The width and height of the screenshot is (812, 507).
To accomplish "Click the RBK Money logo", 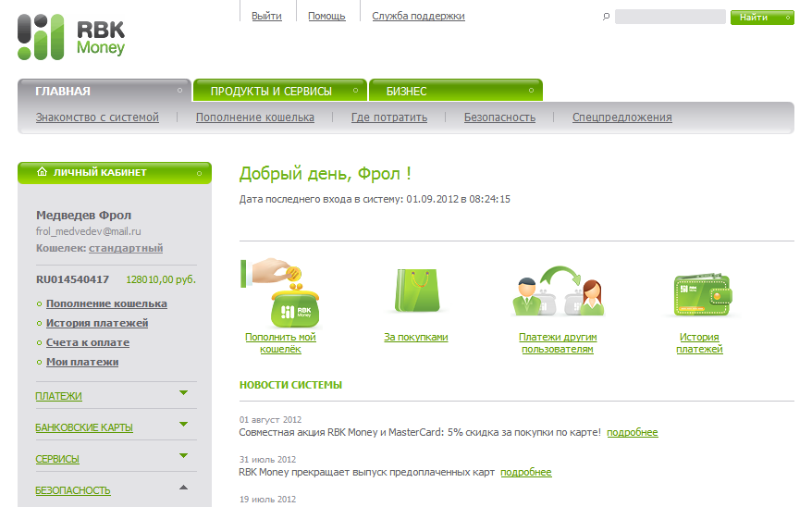I will [71, 37].
